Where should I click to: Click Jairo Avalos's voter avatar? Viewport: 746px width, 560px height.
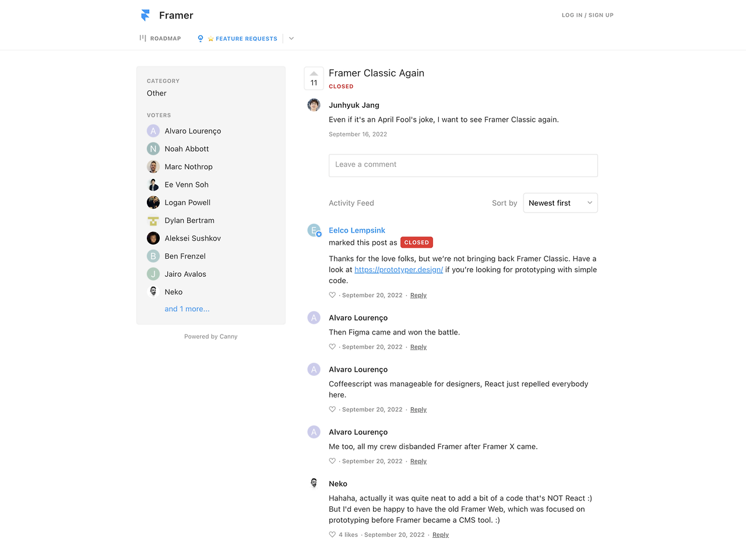(x=153, y=274)
